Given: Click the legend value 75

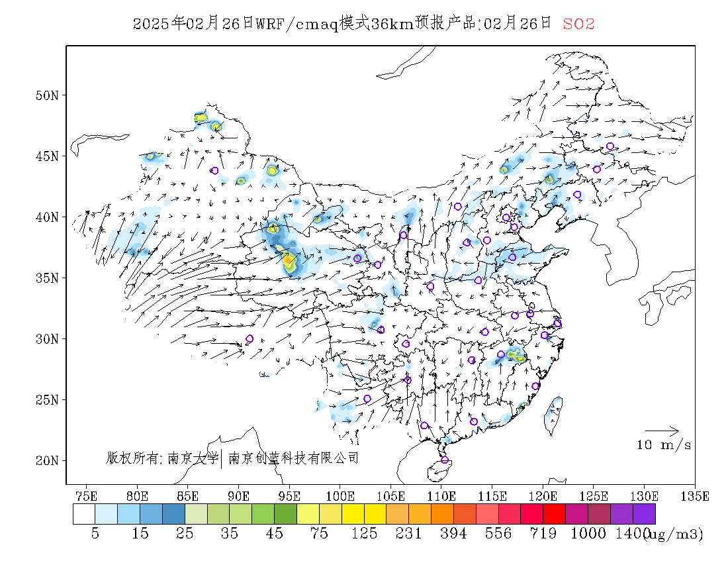Looking at the screenshot, I should tap(319, 533).
